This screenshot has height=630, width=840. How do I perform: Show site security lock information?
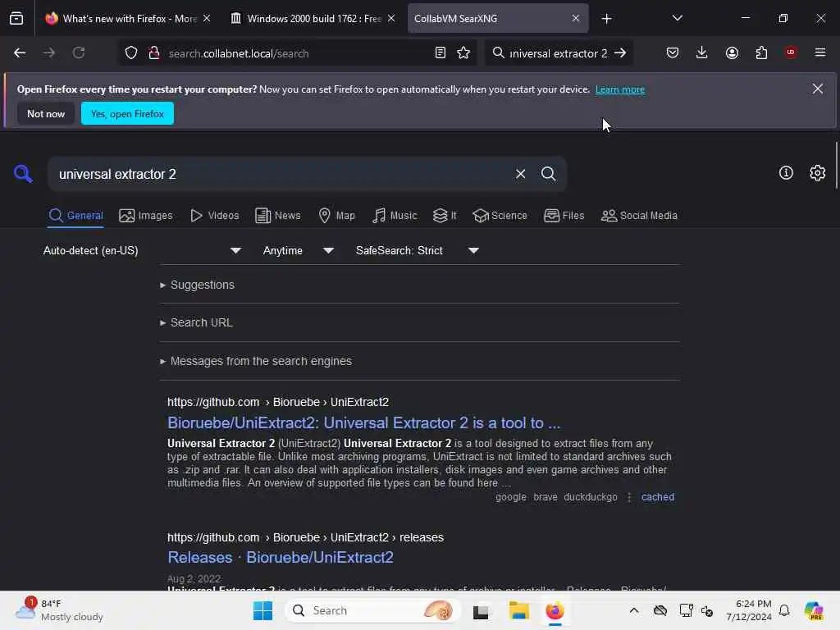point(153,53)
